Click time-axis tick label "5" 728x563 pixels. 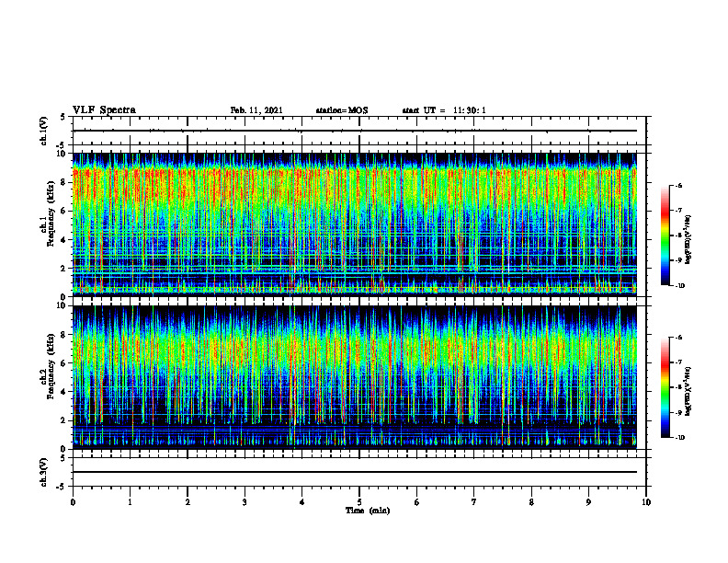(x=359, y=502)
